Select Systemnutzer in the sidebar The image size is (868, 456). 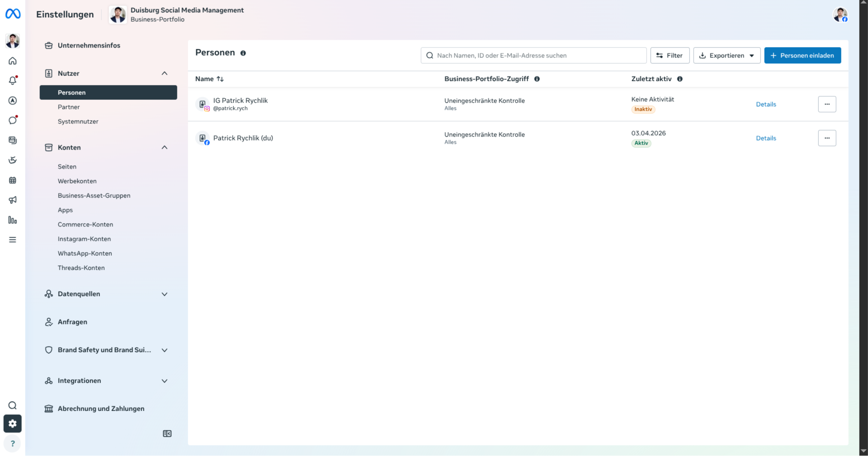pyautogui.click(x=78, y=121)
